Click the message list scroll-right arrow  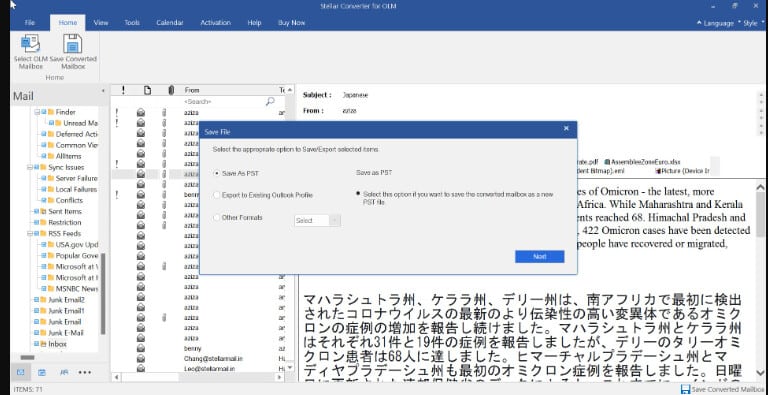(x=279, y=377)
